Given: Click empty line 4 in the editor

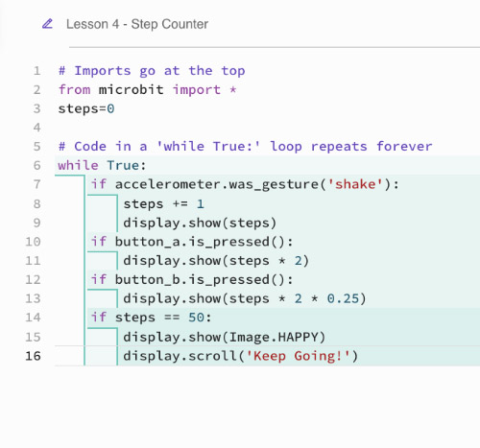Looking at the screenshot, I should [267, 128].
